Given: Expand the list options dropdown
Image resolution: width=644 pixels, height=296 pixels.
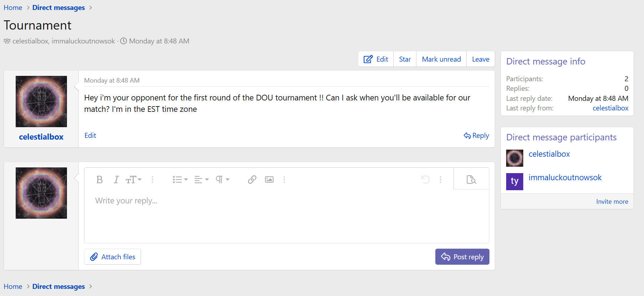Looking at the screenshot, I should pos(180,180).
